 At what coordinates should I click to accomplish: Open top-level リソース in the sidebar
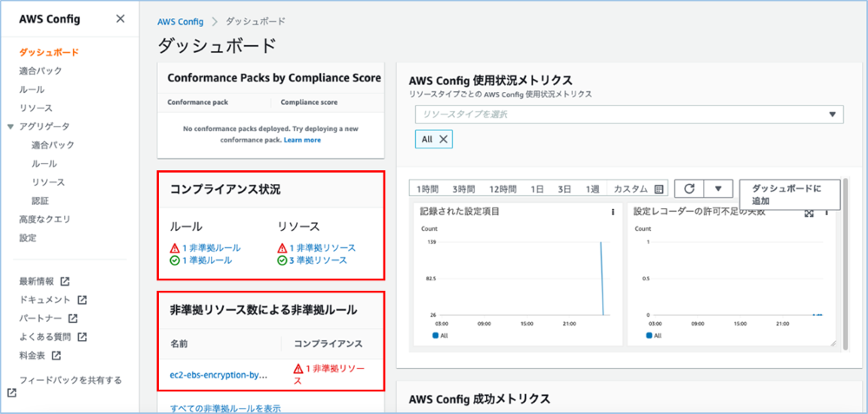coord(36,108)
